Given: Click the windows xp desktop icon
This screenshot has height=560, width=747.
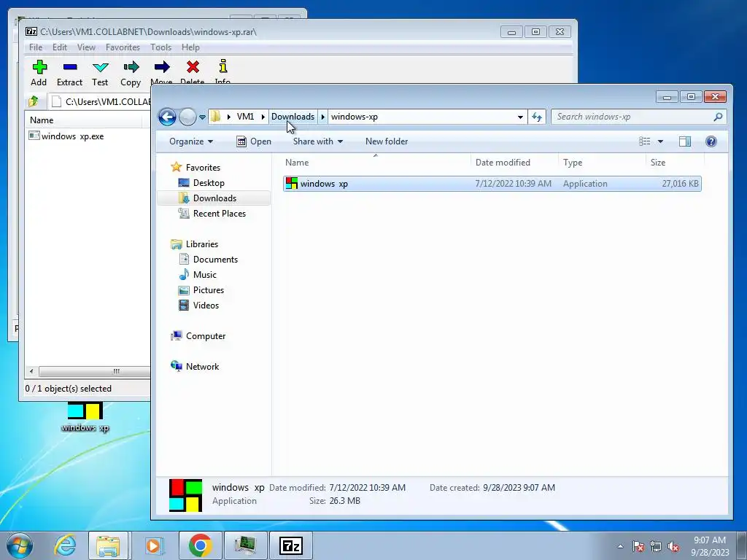Looking at the screenshot, I should [85, 416].
